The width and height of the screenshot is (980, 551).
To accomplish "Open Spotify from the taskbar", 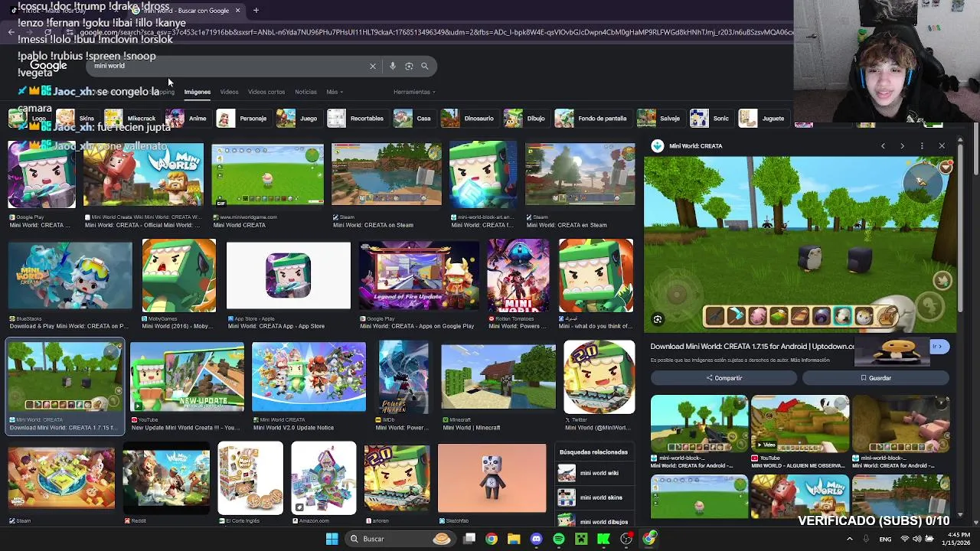I will click(559, 539).
